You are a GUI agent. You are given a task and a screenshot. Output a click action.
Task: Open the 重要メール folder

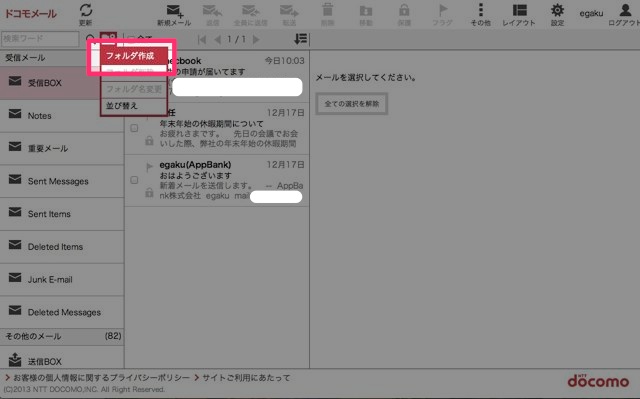(x=62, y=149)
